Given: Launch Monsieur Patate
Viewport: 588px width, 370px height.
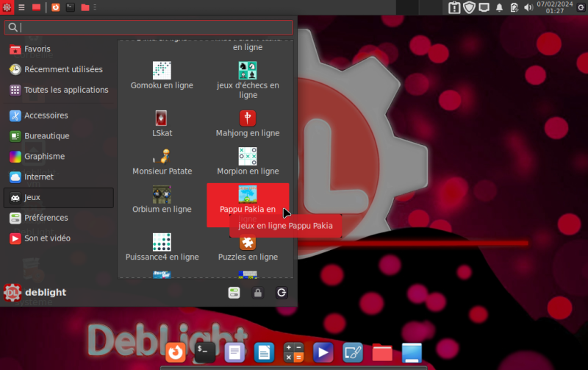Looking at the screenshot, I should [162, 162].
